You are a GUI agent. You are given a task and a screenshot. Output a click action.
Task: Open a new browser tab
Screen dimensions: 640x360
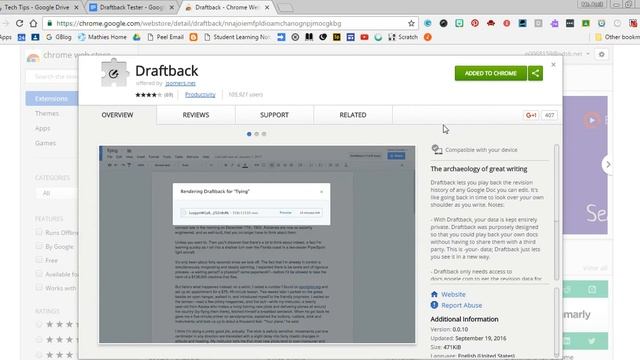click(285, 8)
